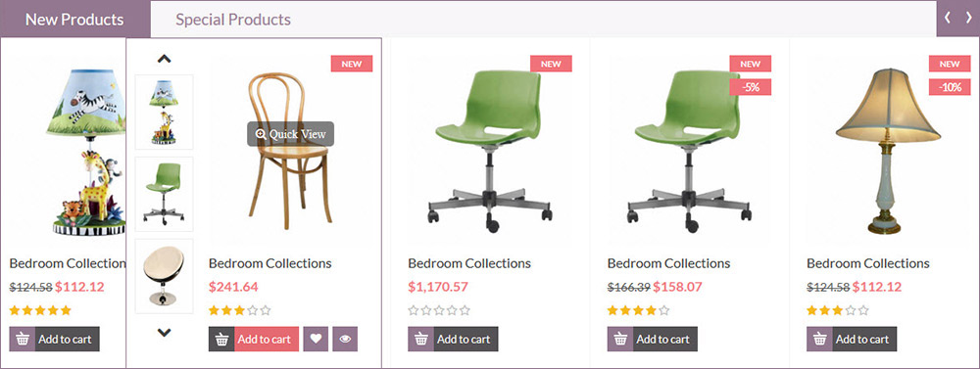Image resolution: width=980 pixels, height=369 pixels.
Task: Switch to the Special Products tab
Action: point(233,20)
